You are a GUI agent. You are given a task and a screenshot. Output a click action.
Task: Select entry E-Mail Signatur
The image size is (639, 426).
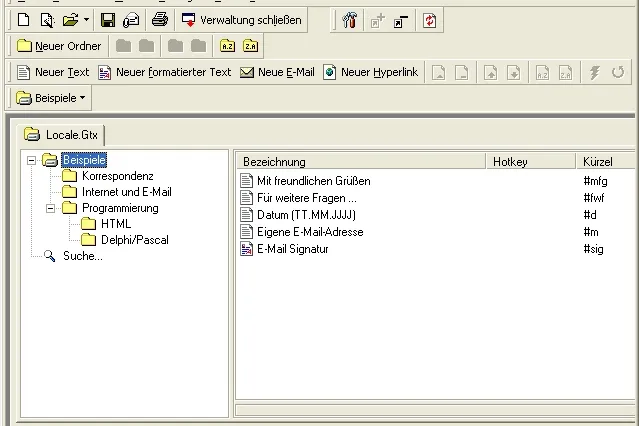[293, 249]
